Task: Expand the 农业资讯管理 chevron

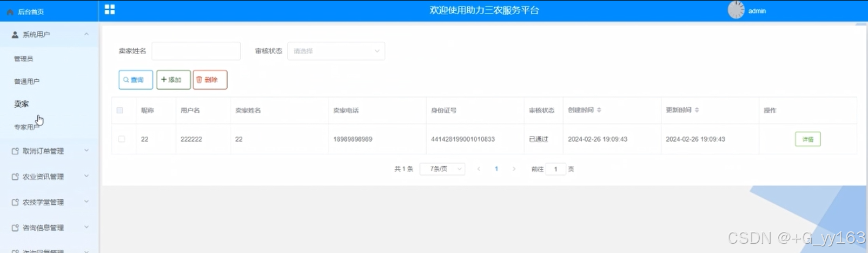Action: 87,176
